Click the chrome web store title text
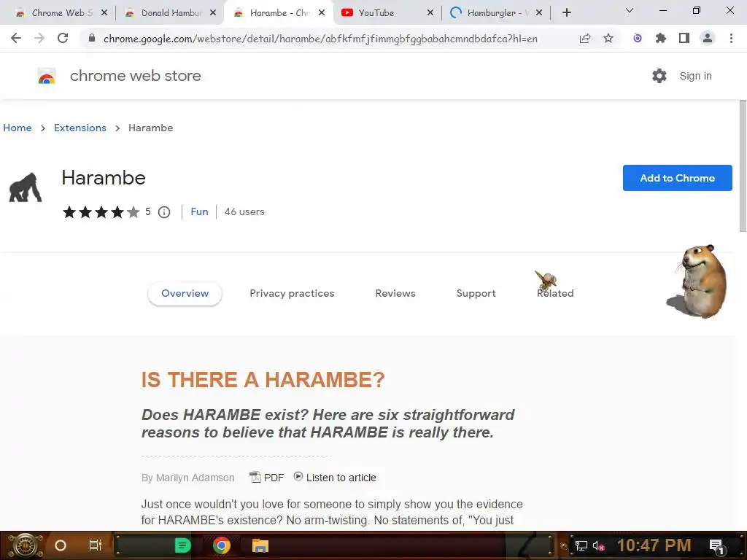 (x=135, y=76)
